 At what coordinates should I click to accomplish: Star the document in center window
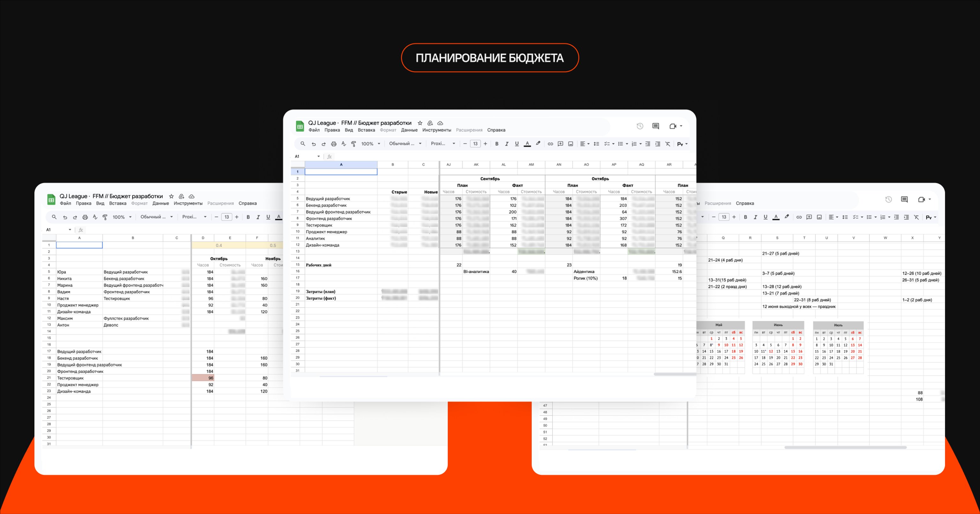click(420, 123)
